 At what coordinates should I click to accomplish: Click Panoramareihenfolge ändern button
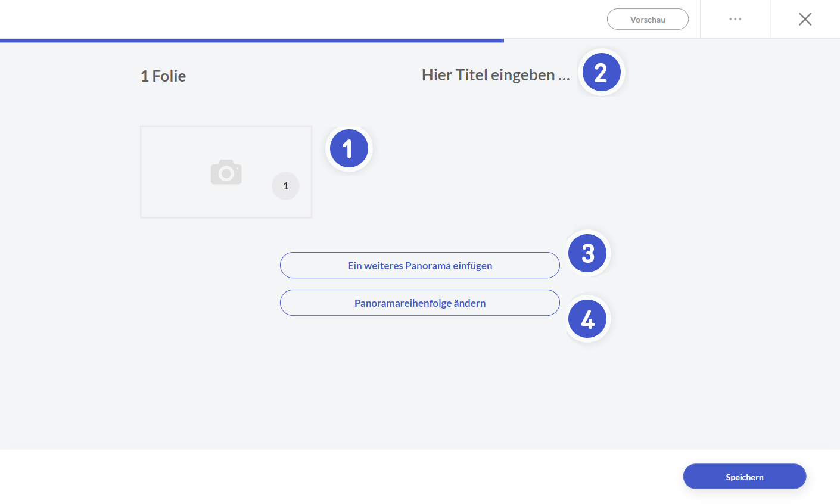(x=419, y=303)
